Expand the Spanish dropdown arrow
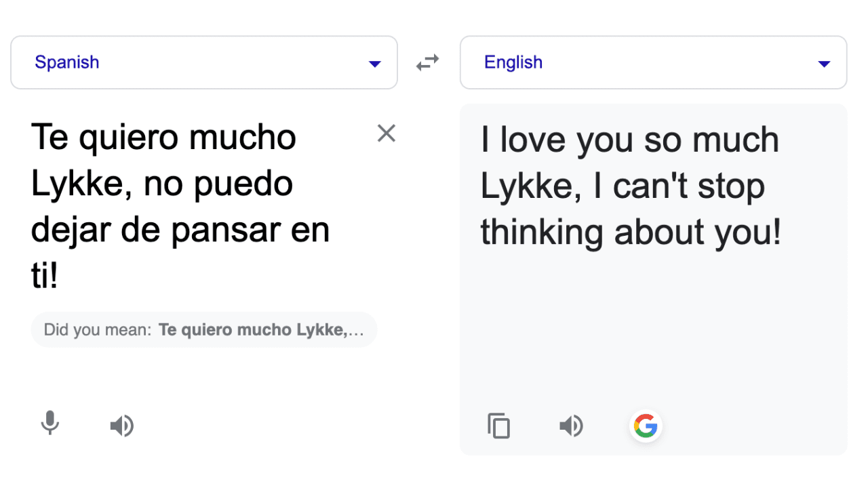The height and width of the screenshot is (488, 868). click(374, 64)
